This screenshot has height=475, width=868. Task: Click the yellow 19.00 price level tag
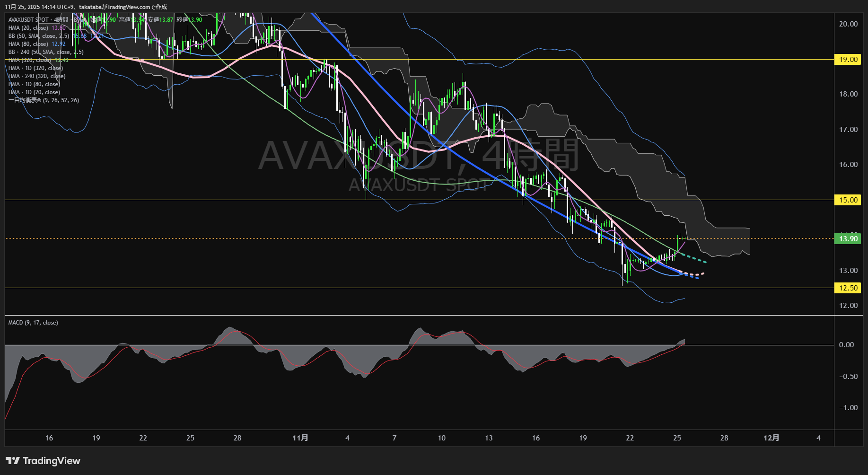click(848, 60)
